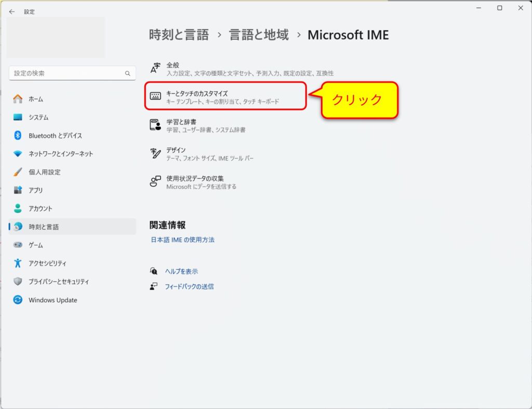This screenshot has height=409, width=532.
Task: Select 個人用設定 in the sidebar
Action: 72,172
